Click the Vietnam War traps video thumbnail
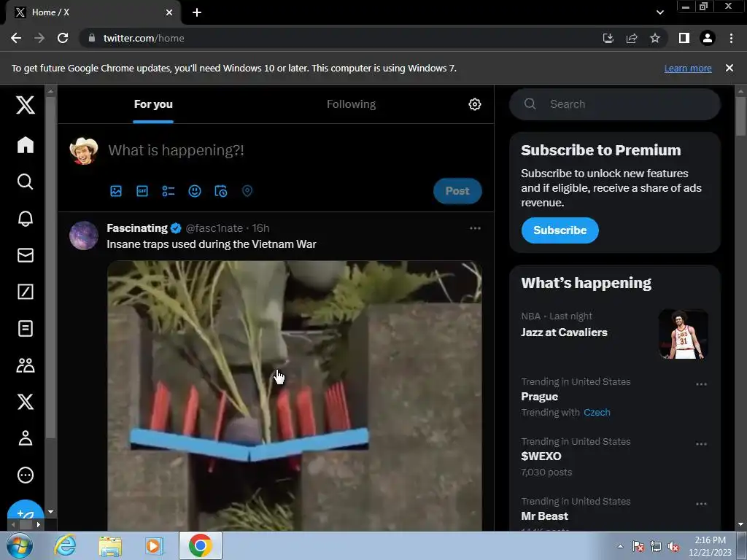 point(295,396)
